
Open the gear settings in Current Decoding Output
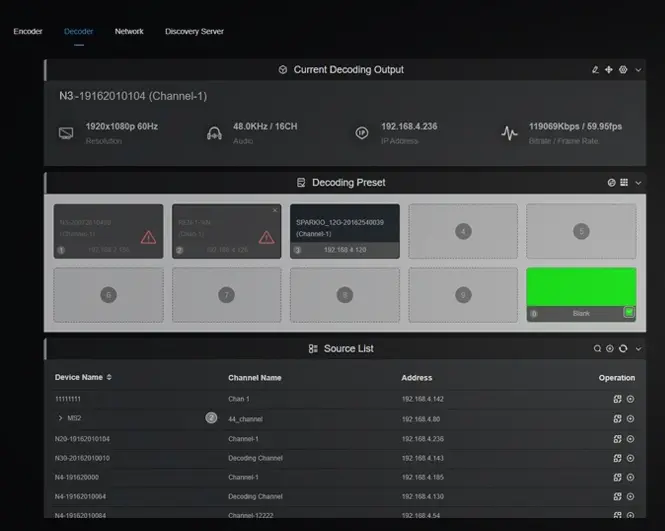[623, 70]
